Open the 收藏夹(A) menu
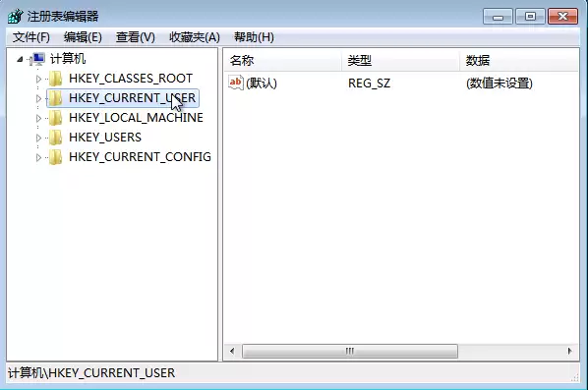This screenshot has height=390, width=588. click(195, 37)
